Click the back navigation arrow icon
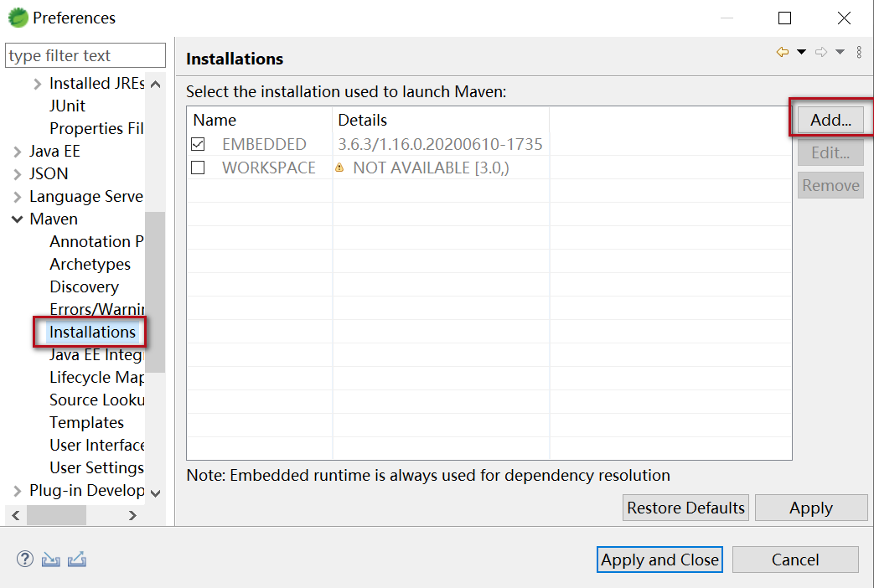The image size is (874, 588). [783, 52]
